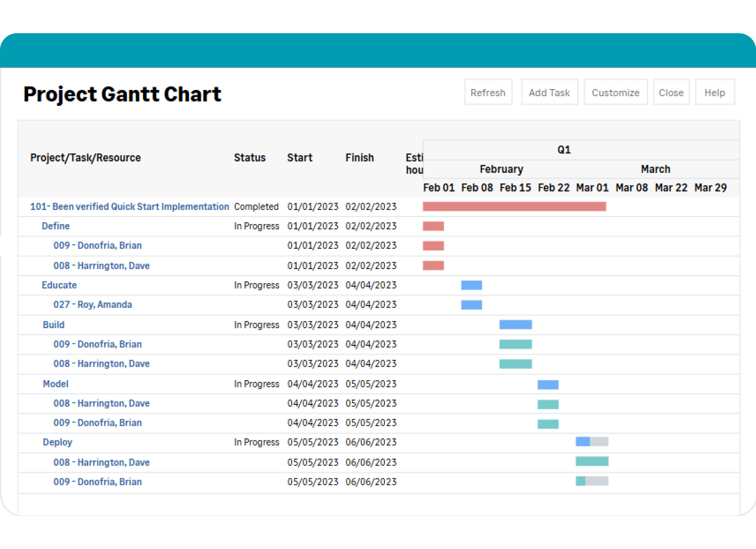Open the Educate task link
This screenshot has width=756, height=549.
point(59,285)
